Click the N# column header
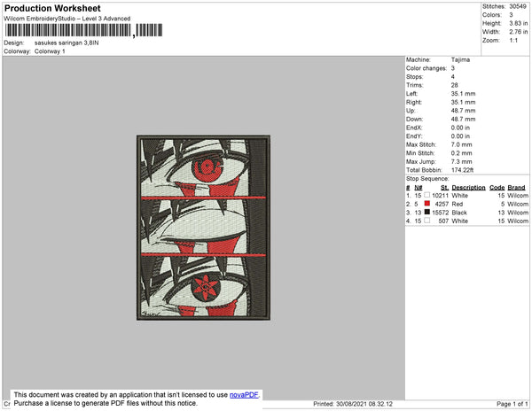Image resolution: width=532 pixels, height=411 pixels. click(419, 188)
